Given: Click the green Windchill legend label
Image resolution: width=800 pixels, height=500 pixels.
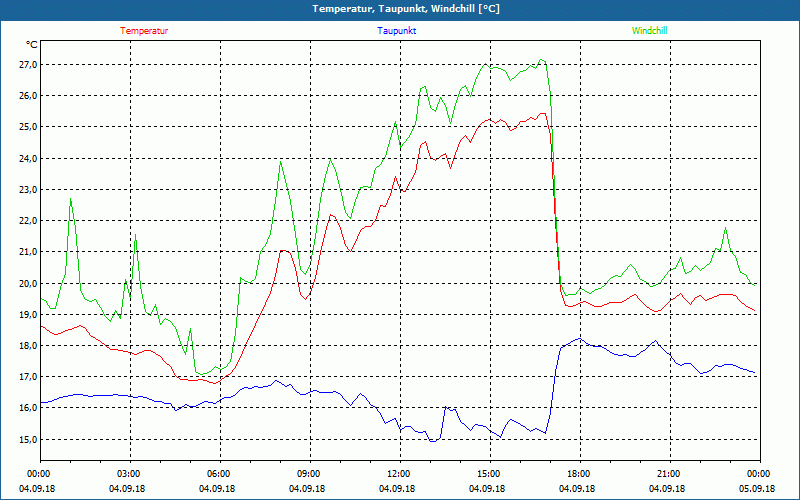Looking at the screenshot, I should pyautogui.click(x=649, y=31).
